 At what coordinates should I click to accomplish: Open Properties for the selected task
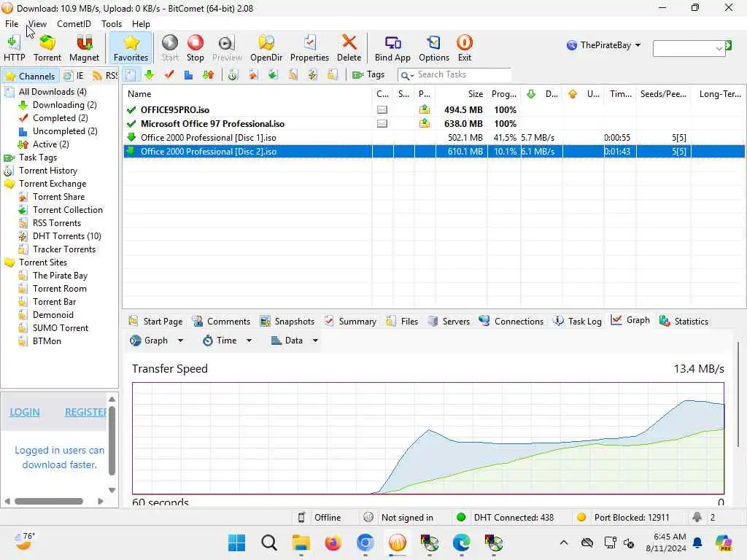click(x=309, y=48)
